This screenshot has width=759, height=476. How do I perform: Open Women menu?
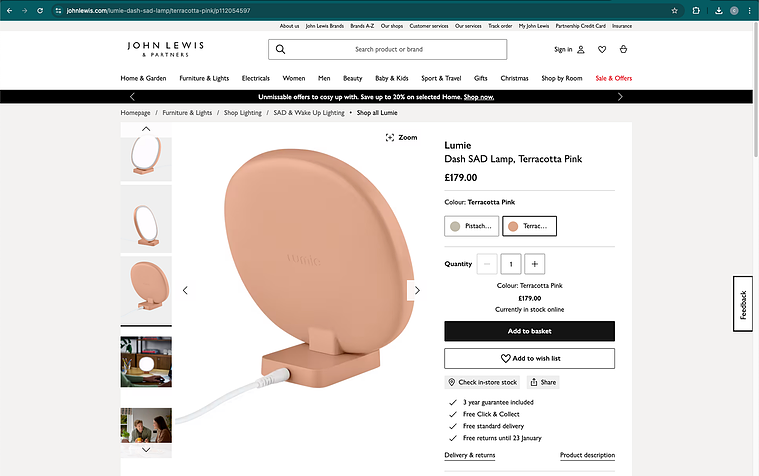coord(294,78)
